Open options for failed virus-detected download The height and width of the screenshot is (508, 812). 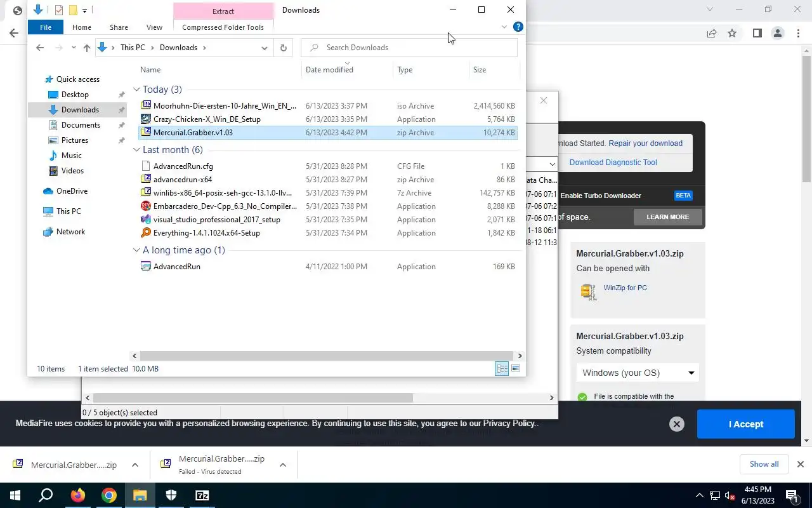[283, 465]
